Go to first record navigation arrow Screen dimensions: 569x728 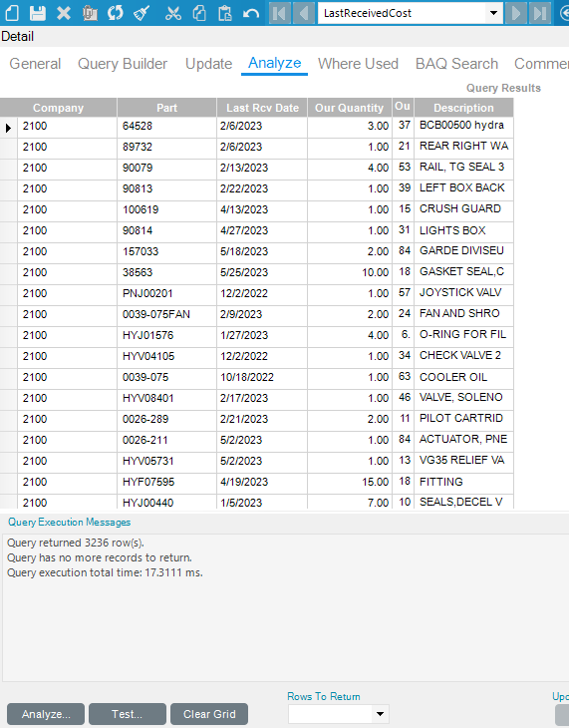(280, 13)
